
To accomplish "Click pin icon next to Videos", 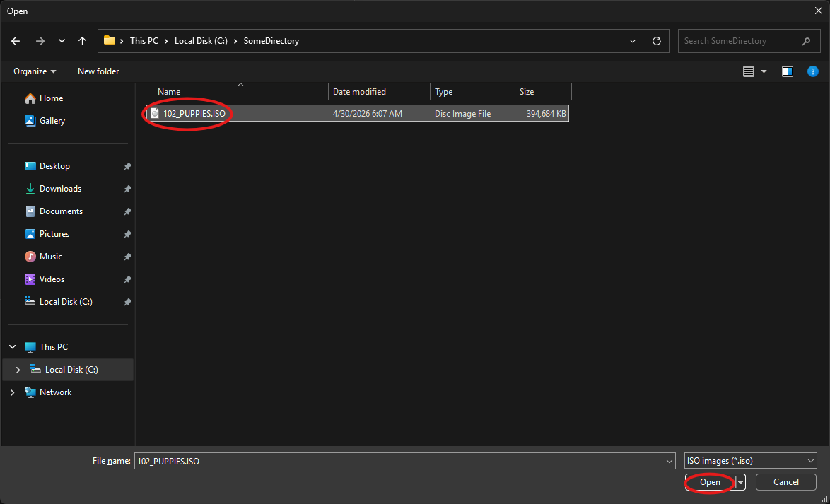I will (127, 279).
